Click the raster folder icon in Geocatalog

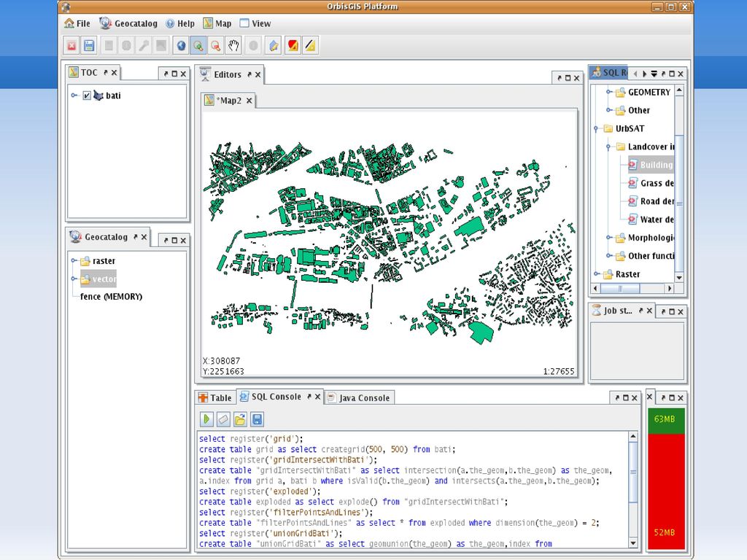point(85,261)
